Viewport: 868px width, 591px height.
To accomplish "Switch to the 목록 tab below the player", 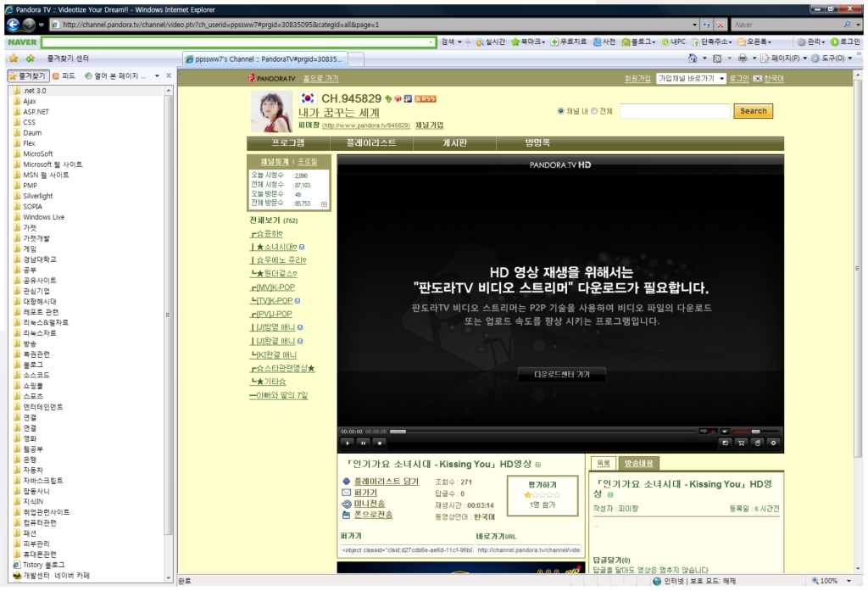I will [x=604, y=463].
